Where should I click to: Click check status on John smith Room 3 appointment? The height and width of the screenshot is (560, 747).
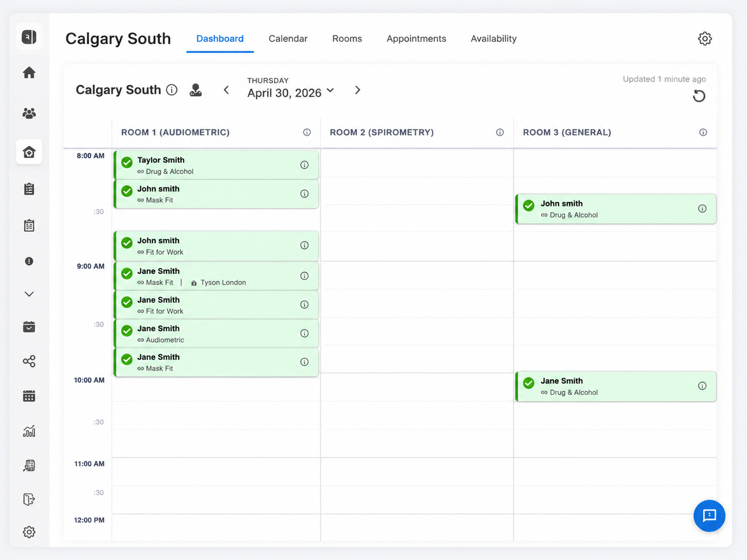pyautogui.click(x=529, y=206)
